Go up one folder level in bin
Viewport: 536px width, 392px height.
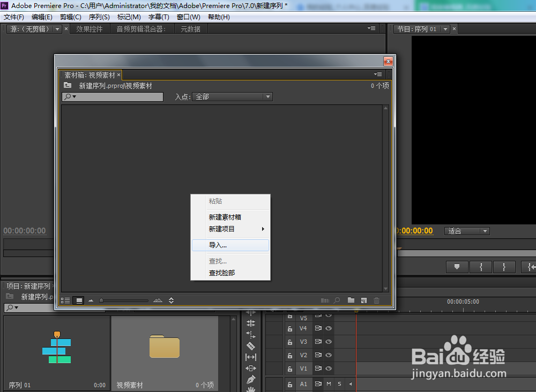68,85
